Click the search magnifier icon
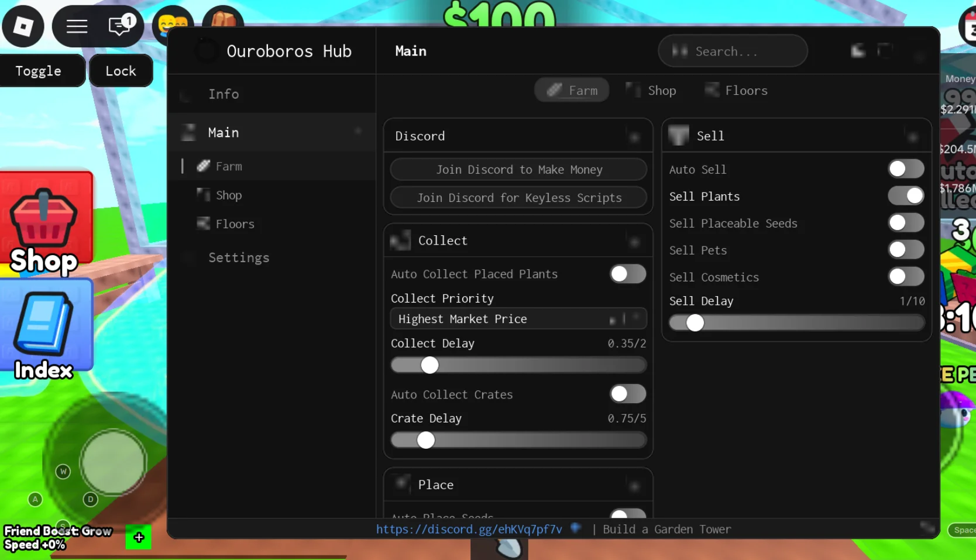The height and width of the screenshot is (560, 976). point(680,51)
